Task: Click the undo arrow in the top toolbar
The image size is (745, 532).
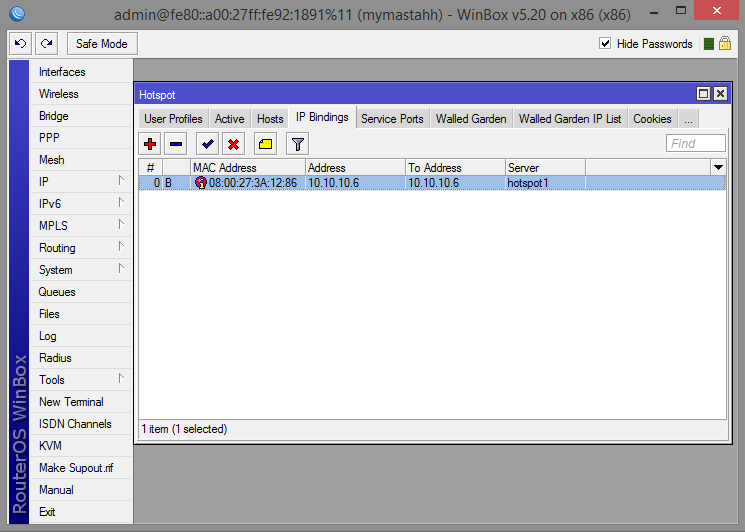Action: [x=20, y=44]
